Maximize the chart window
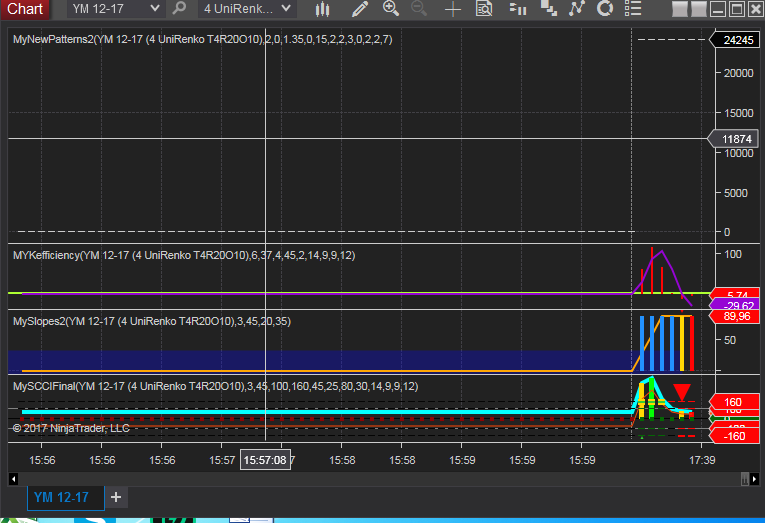This screenshot has width=765, height=523. (x=737, y=9)
